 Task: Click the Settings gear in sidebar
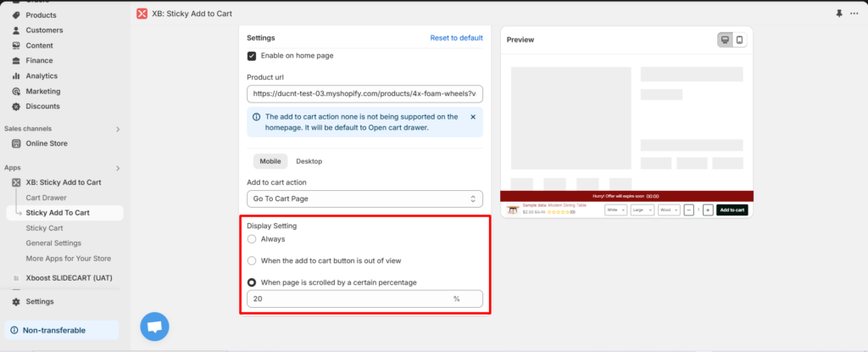point(39,301)
